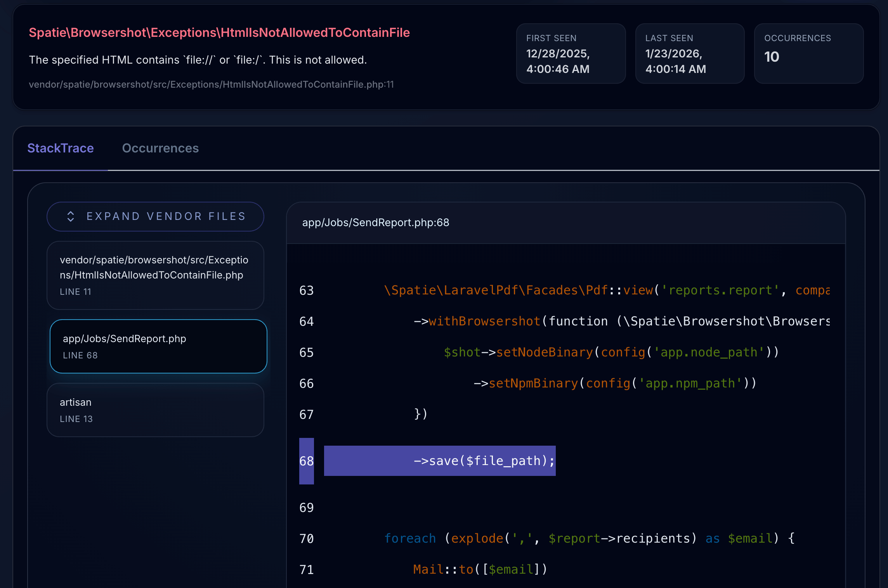Click the app/Jobs/SendReport.php:68 code header
Screen dimensions: 888x588
pos(375,223)
